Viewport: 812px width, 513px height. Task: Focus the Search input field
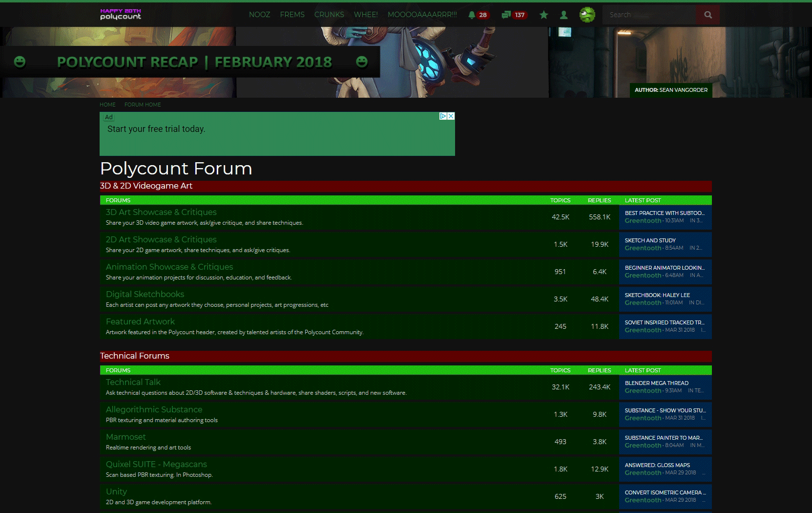point(649,15)
